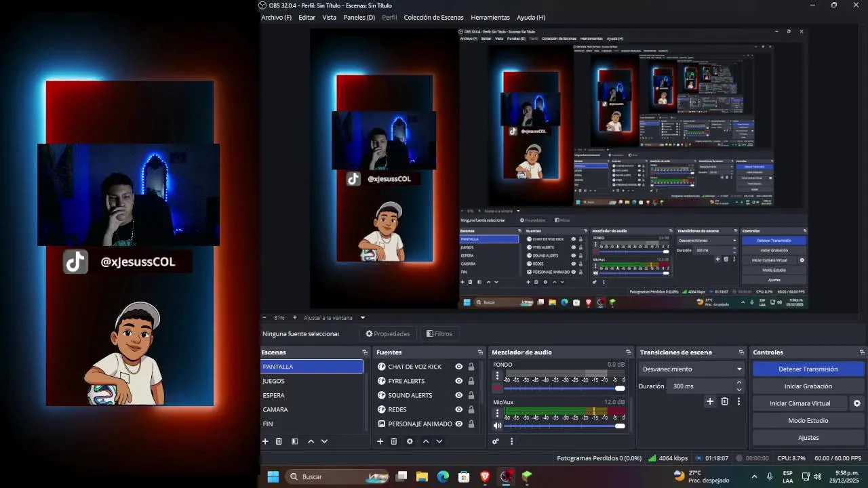Open Paneles menu

tap(359, 18)
